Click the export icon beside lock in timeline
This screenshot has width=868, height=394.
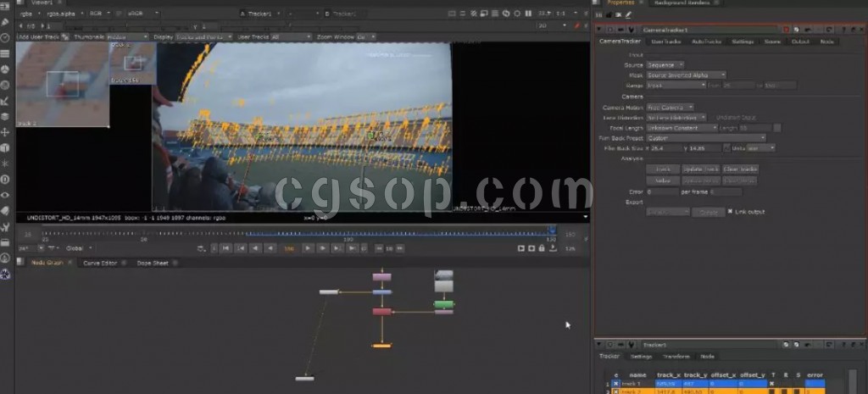pyautogui.click(x=553, y=248)
